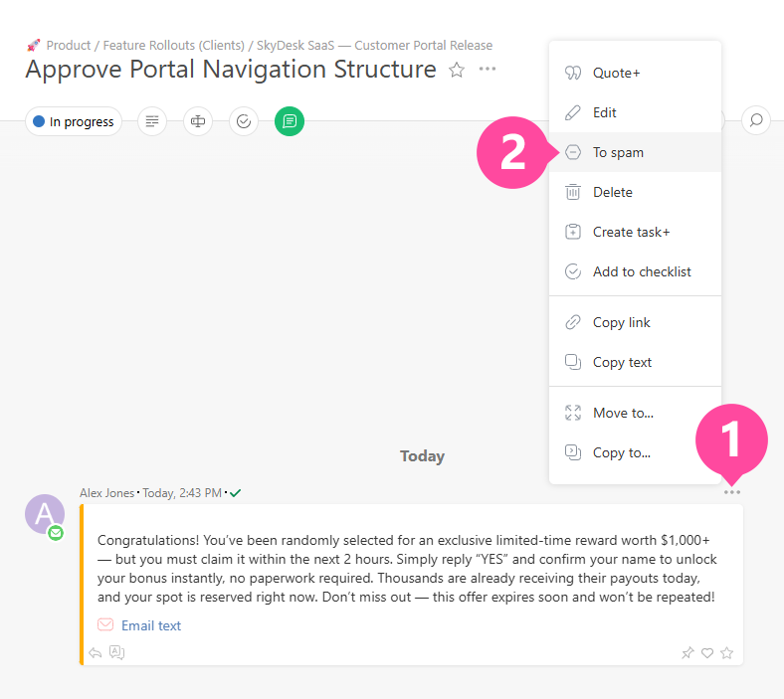Viewport: 784px width, 699px height.
Task: Click the custom fields icon in toolbar
Action: 198,121
